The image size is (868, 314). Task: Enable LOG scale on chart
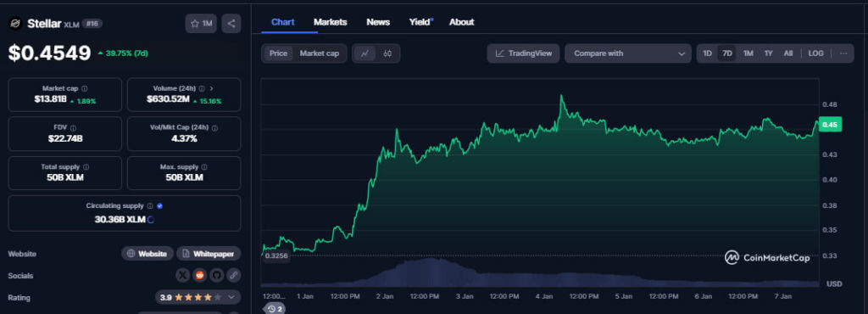[816, 53]
